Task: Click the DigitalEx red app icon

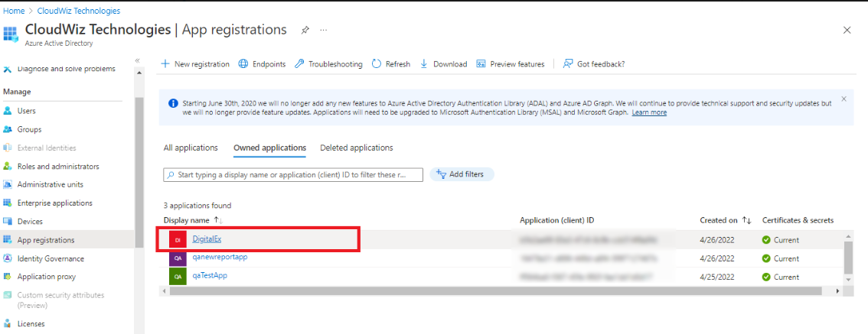Action: [x=177, y=240]
